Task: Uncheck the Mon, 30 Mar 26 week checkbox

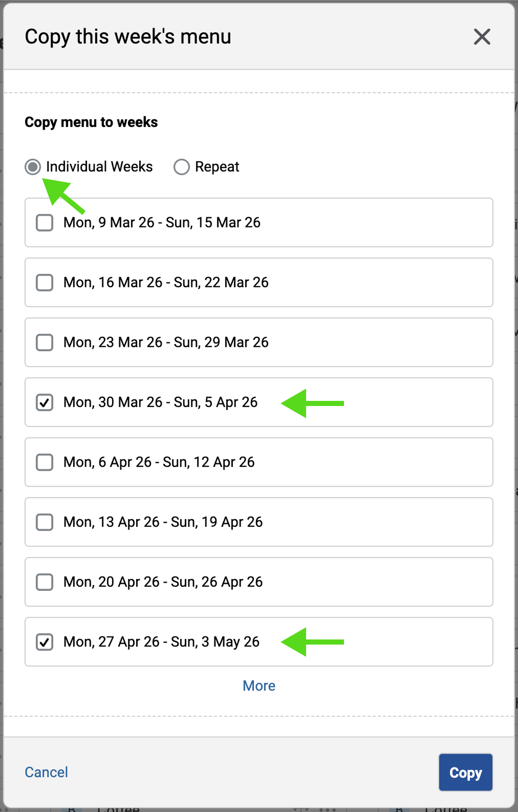Action: tap(45, 402)
